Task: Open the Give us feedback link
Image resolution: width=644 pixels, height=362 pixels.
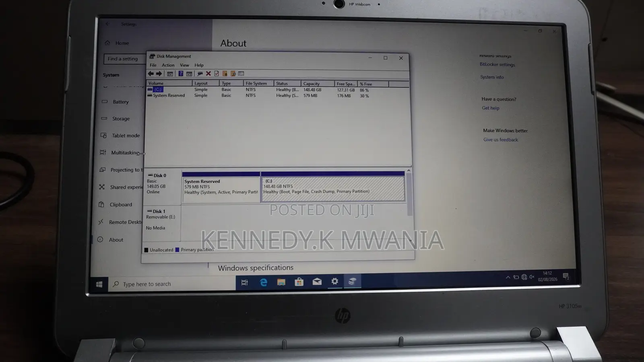Action: (x=501, y=140)
